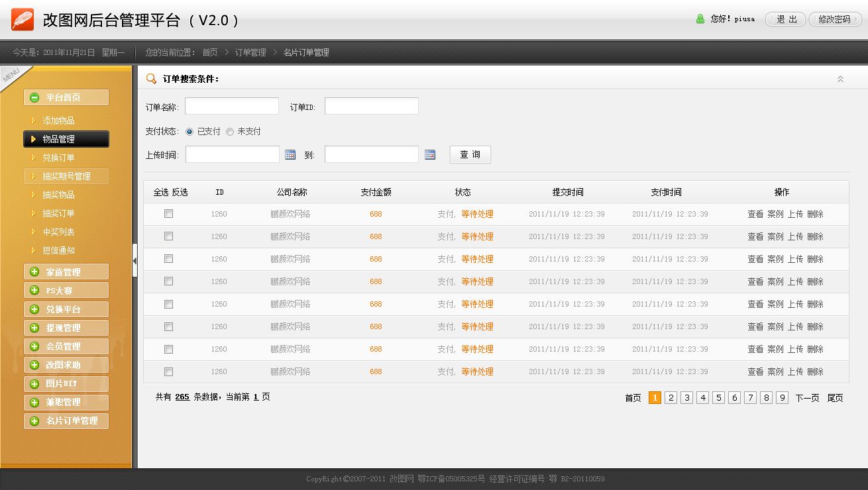Image resolution: width=868 pixels, height=490 pixels.
Task: Tick the checkbox in the first table row
Action: click(x=168, y=214)
